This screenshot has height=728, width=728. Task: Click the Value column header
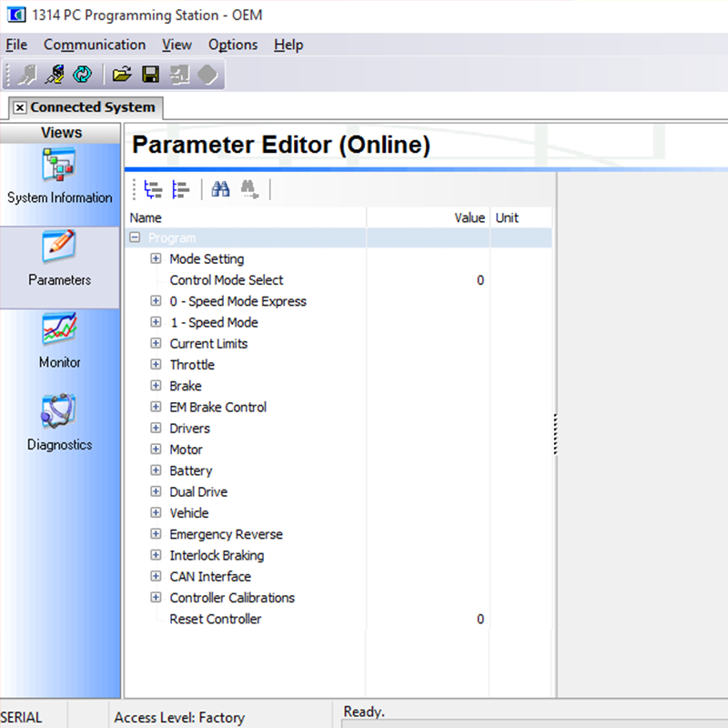point(429,217)
